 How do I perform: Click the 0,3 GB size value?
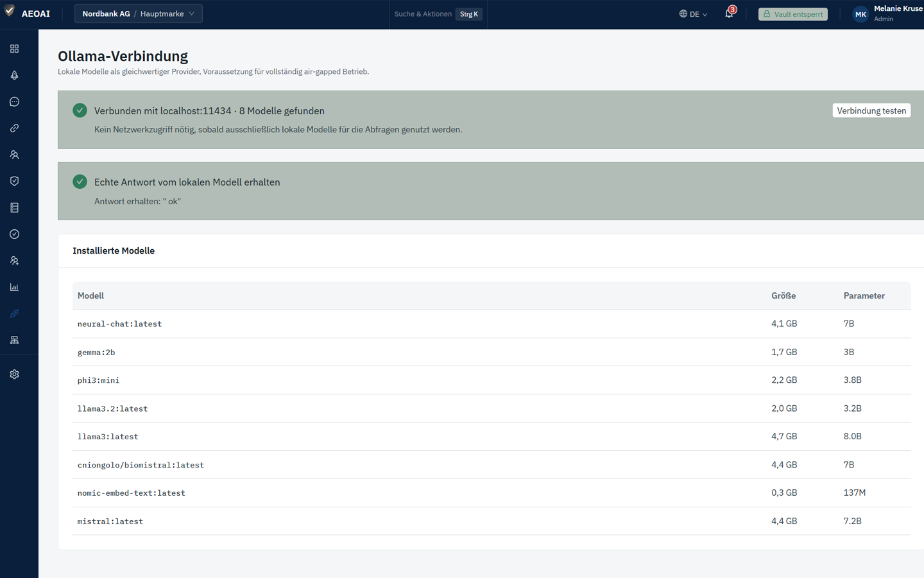(x=784, y=493)
